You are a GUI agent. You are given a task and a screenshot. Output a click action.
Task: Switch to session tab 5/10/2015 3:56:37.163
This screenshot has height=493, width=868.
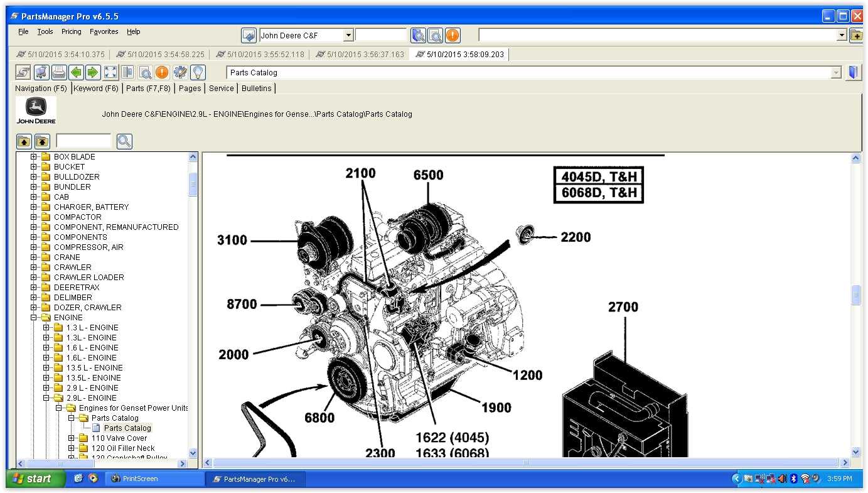360,55
